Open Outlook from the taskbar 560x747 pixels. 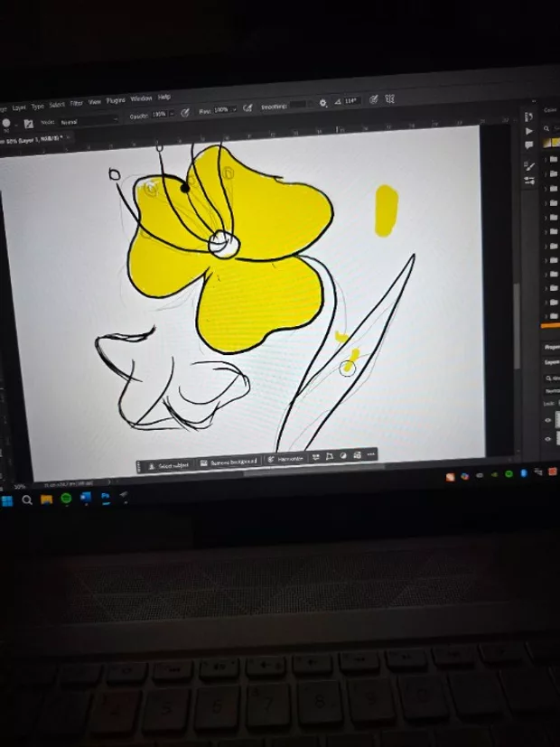point(86,499)
